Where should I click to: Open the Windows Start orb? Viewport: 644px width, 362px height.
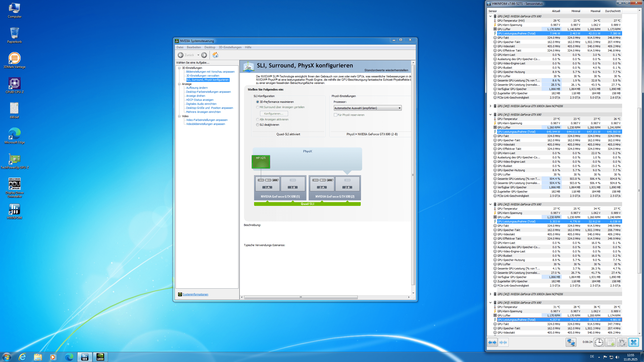(x=6, y=357)
